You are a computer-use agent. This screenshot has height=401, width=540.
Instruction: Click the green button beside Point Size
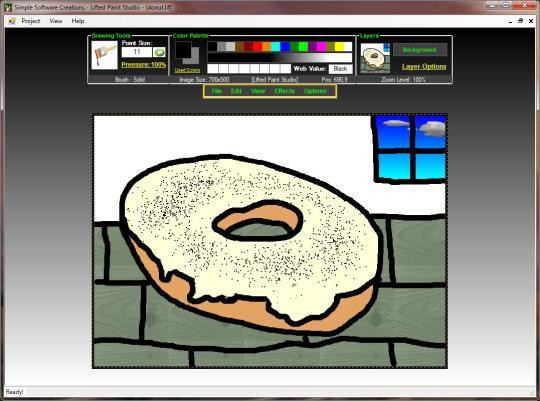159,52
